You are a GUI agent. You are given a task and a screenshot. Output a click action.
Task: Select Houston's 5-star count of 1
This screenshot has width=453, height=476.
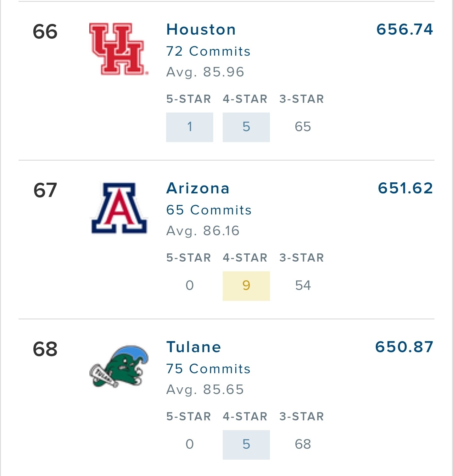pos(190,127)
